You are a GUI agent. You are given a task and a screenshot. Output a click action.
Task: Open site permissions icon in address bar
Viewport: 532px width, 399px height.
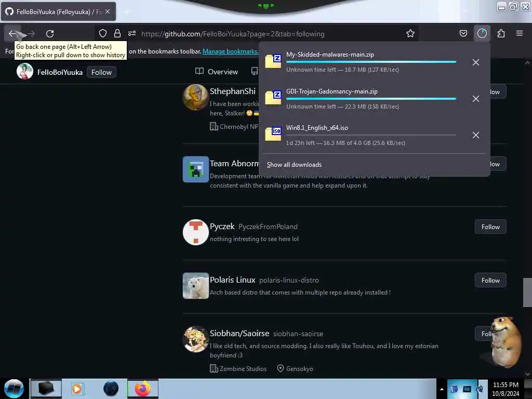coord(132,33)
